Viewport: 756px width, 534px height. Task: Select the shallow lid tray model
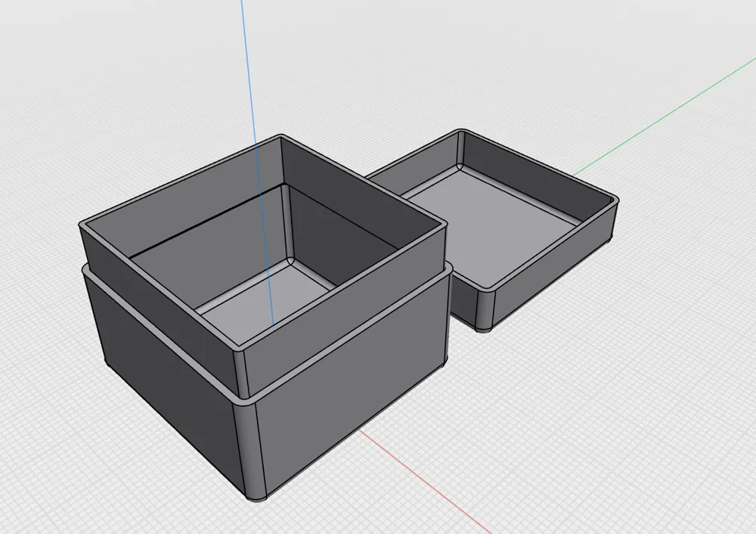point(492,230)
